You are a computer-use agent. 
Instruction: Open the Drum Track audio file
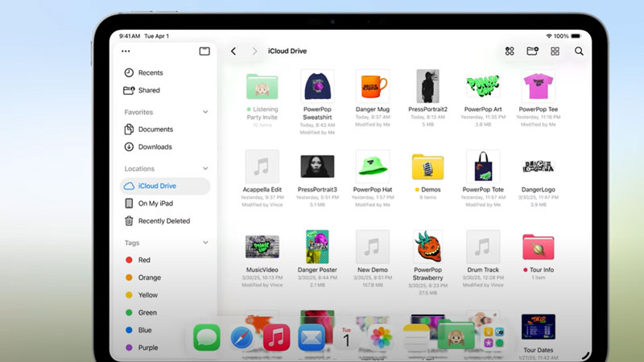click(483, 246)
